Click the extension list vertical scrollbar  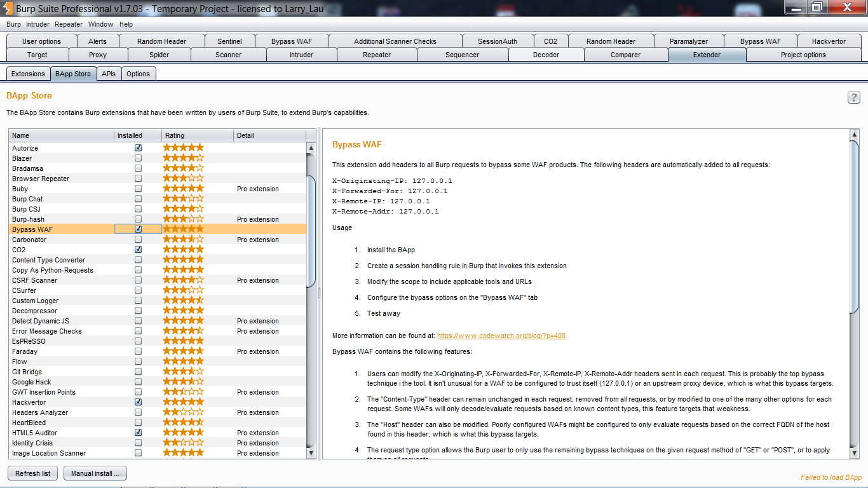coord(311,230)
